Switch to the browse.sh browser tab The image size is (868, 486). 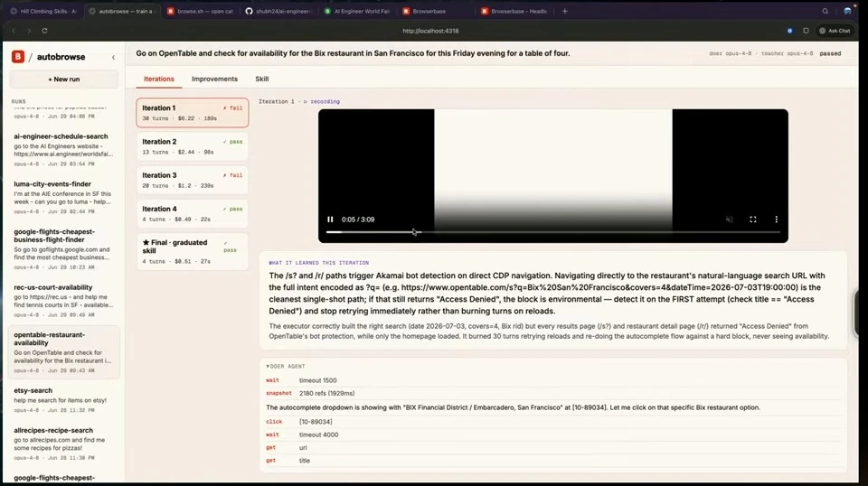coord(201,11)
